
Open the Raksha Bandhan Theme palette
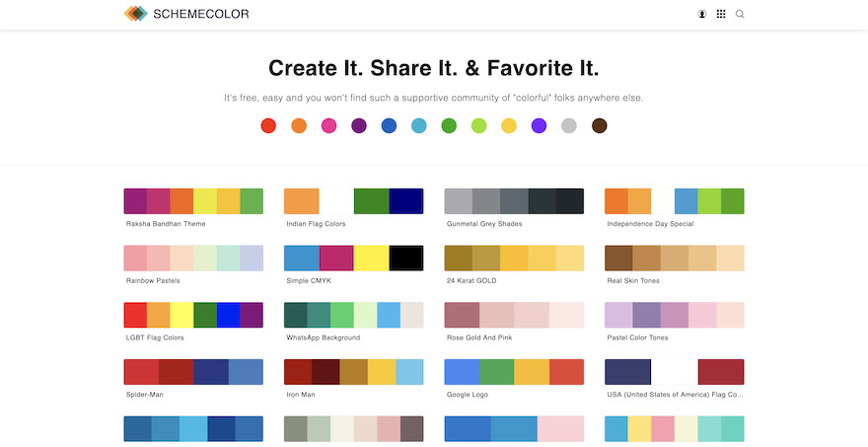click(193, 201)
